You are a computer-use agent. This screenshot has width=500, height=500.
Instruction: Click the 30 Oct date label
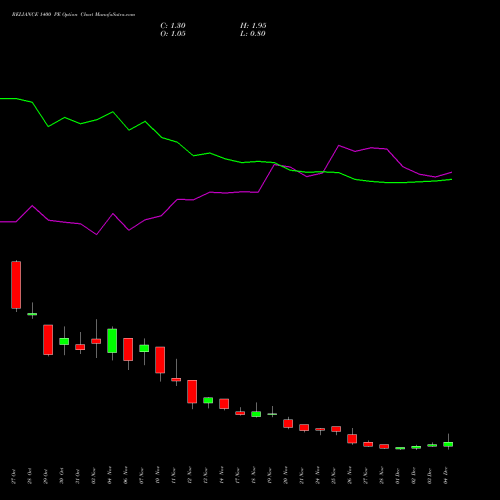pos(62,476)
